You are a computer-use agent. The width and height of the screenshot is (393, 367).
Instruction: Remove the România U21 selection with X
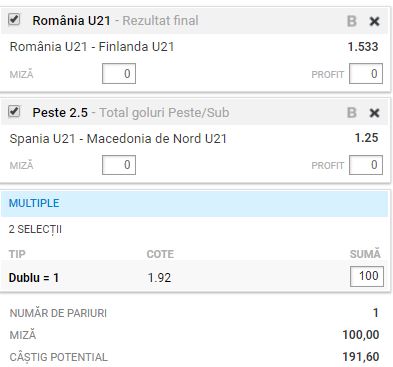pos(374,21)
